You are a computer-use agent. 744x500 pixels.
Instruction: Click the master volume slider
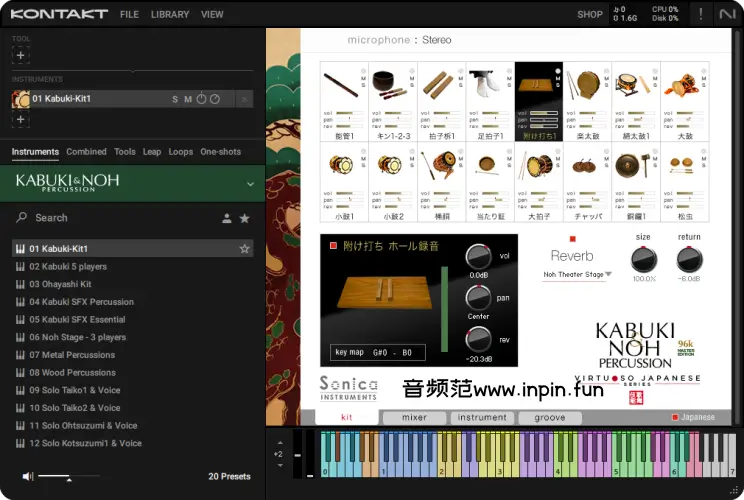pos(69,476)
